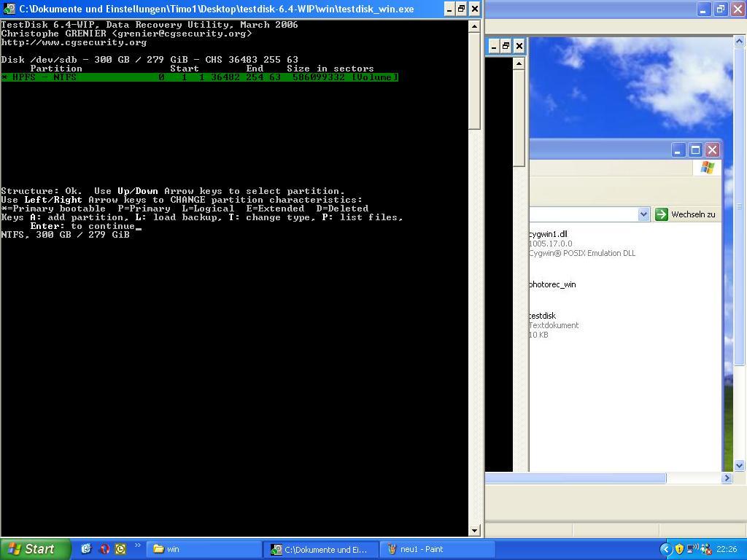Screen dimensions: 747x560
Task: Select the photorec_win file in Explorer
Action: tap(552, 284)
